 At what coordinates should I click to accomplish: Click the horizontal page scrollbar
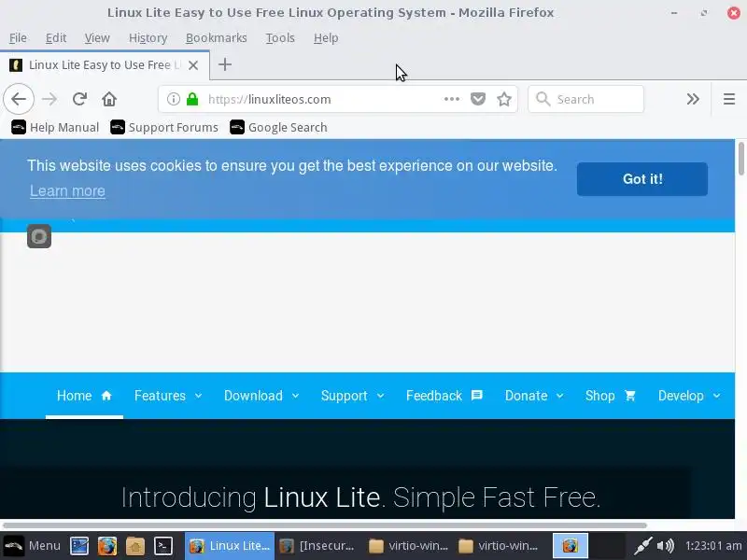(x=325, y=525)
